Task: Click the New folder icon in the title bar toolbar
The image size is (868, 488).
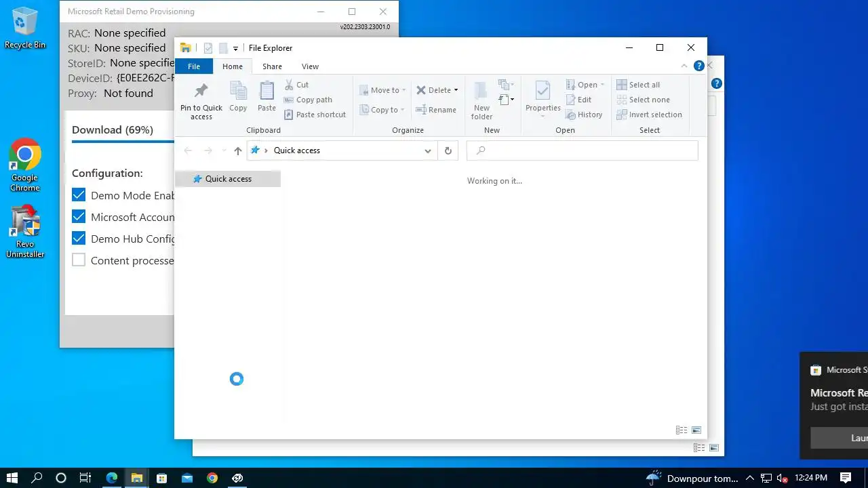Action: [x=223, y=48]
